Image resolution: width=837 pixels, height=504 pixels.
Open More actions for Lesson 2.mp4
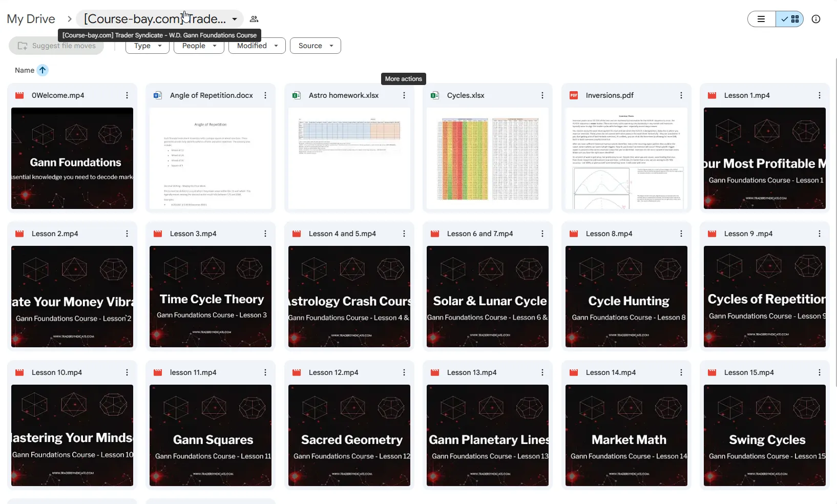(127, 234)
